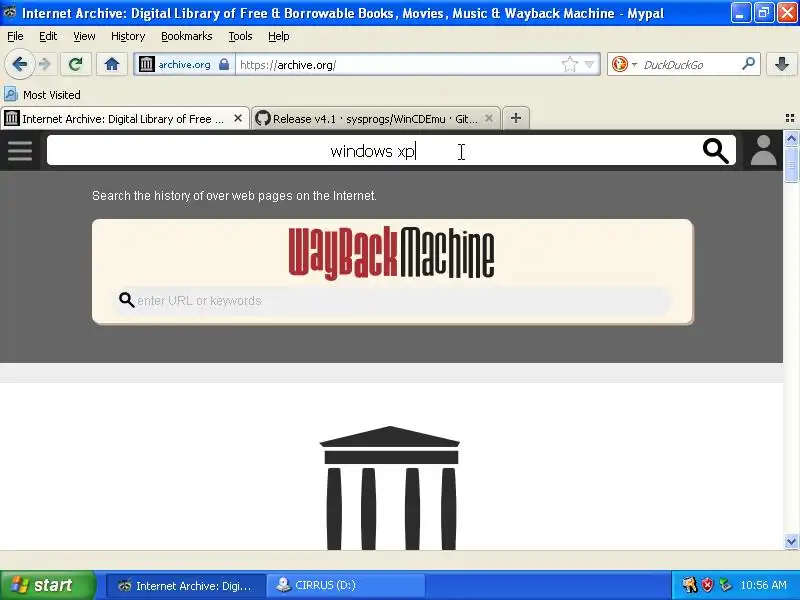Open the Windows Start menu
The width and height of the screenshot is (800, 600).
(48, 585)
